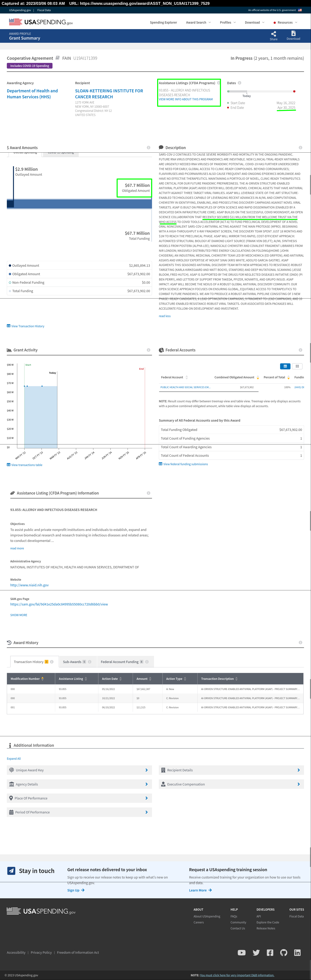Expand the Executive Compensation section
Viewport: 311px width, 980px height.
coord(231,784)
